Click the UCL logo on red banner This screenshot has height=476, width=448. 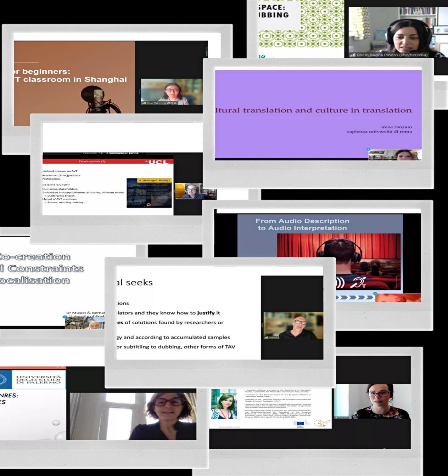(x=160, y=161)
